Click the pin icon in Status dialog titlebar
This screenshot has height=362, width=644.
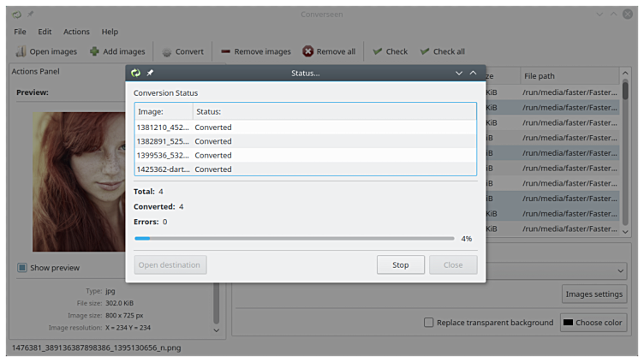151,73
